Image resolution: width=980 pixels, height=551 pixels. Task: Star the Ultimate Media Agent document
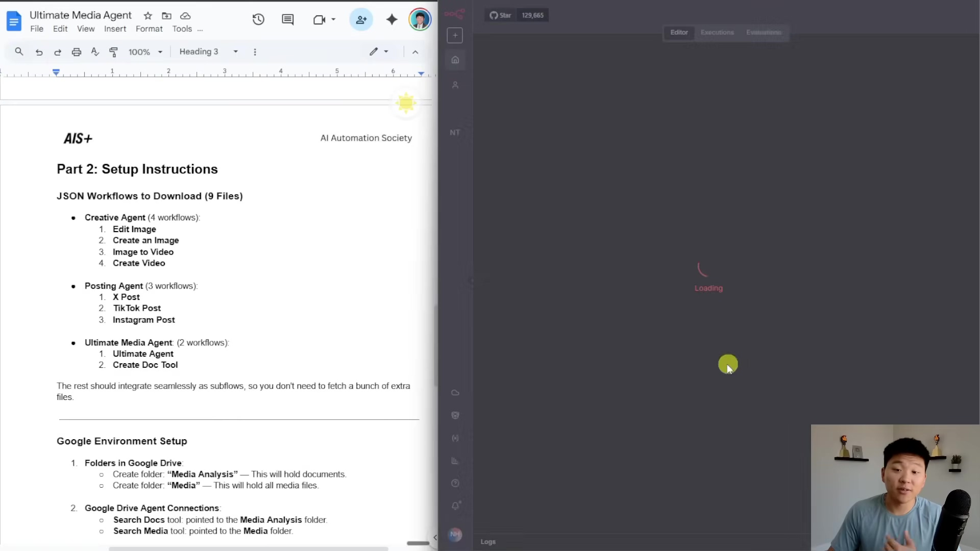148,16
